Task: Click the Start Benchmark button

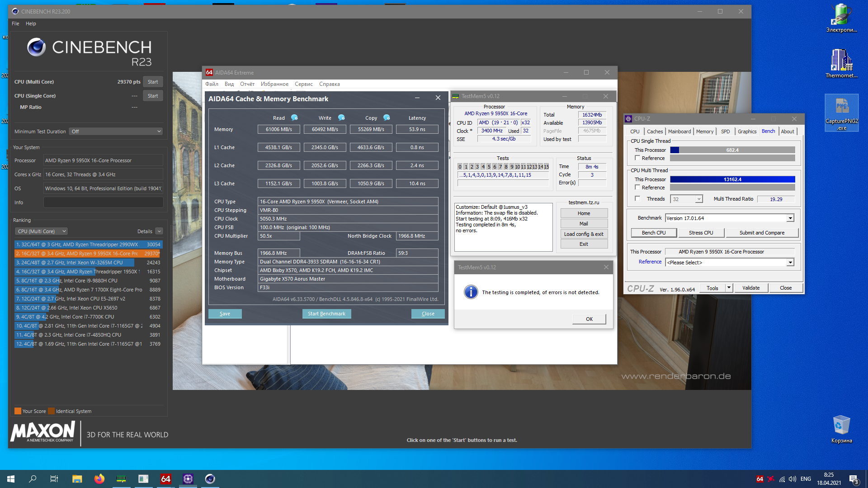Action: pos(326,314)
